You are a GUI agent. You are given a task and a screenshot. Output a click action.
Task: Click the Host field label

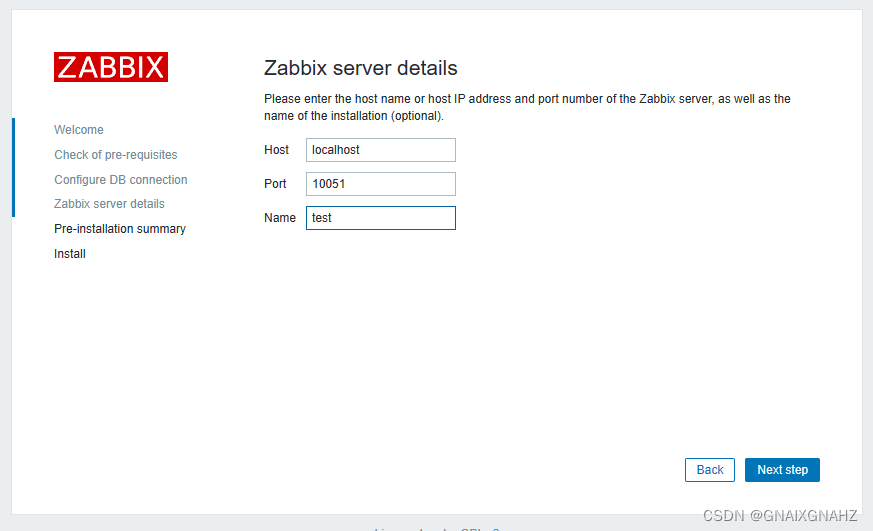pos(277,150)
